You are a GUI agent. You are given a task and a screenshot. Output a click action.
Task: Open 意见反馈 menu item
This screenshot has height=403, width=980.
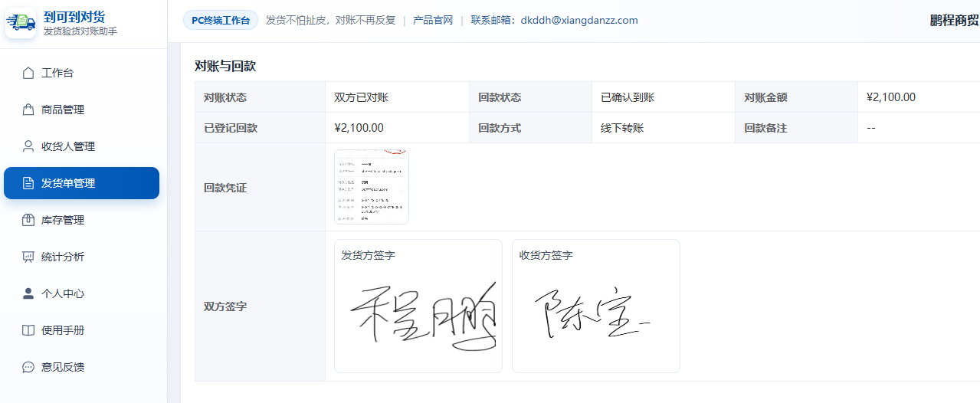pos(81,367)
